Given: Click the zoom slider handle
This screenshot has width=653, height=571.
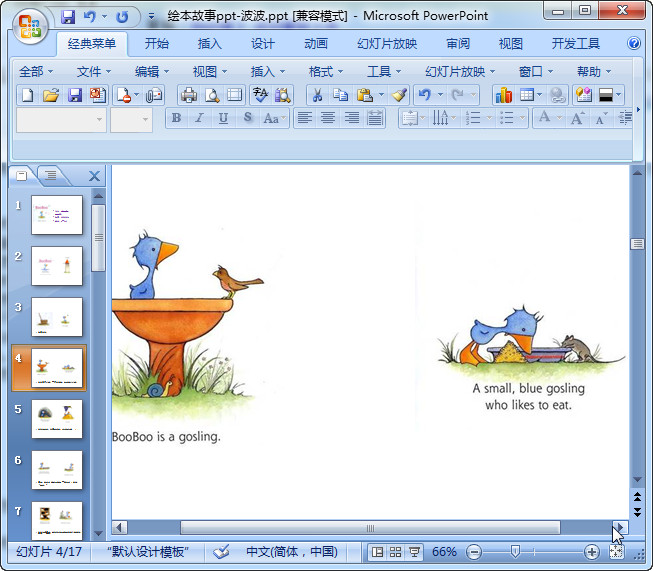Looking at the screenshot, I should pos(515,552).
